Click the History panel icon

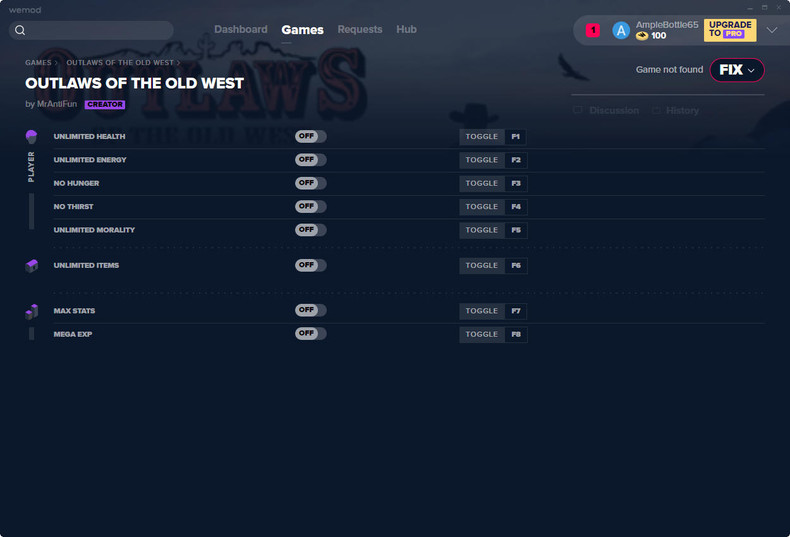tap(656, 110)
